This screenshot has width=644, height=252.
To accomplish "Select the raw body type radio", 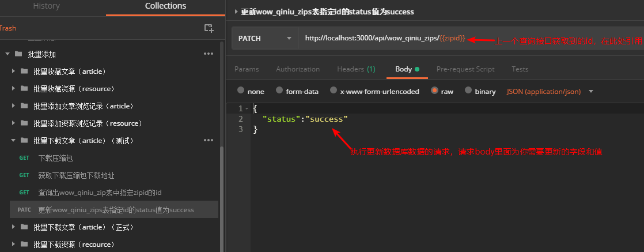I will [x=434, y=91].
